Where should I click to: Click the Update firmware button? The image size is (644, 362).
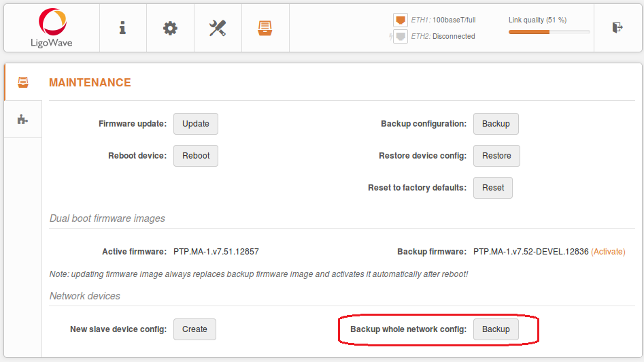[195, 124]
